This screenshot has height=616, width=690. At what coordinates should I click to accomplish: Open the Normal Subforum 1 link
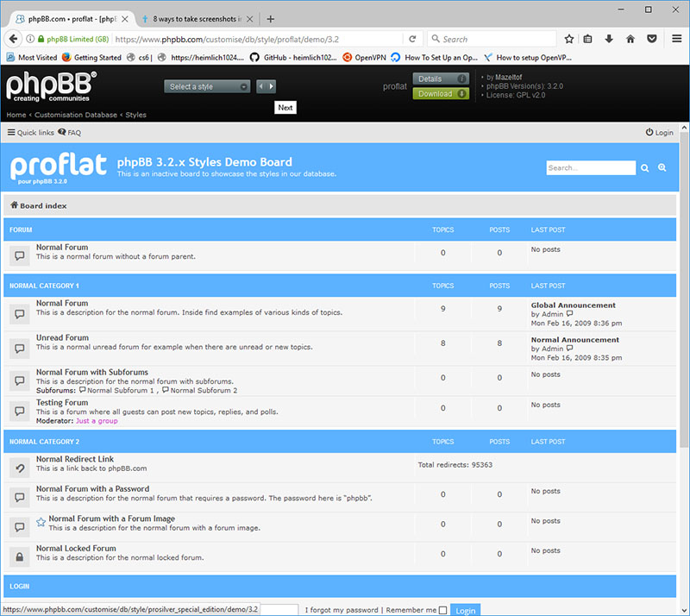(121, 390)
